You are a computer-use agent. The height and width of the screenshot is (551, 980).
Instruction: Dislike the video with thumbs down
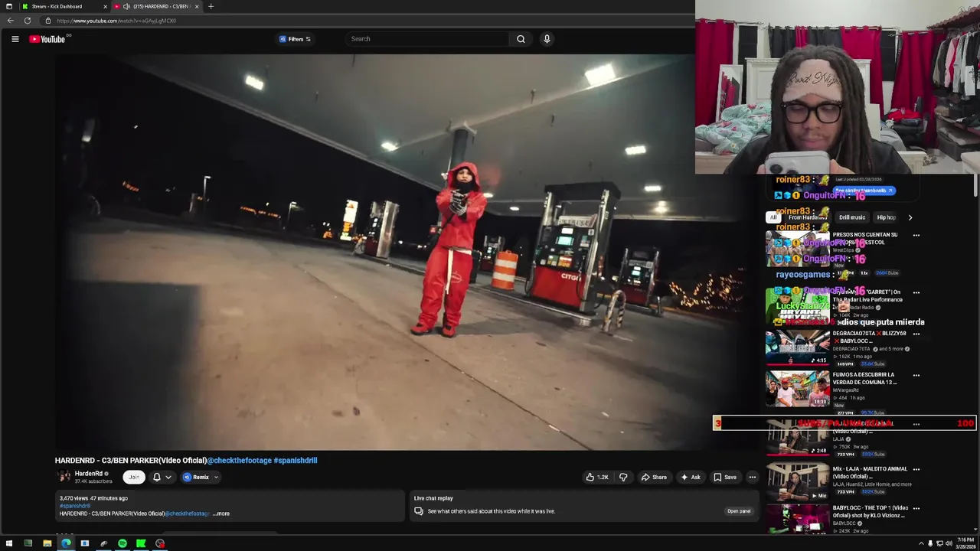coord(623,477)
